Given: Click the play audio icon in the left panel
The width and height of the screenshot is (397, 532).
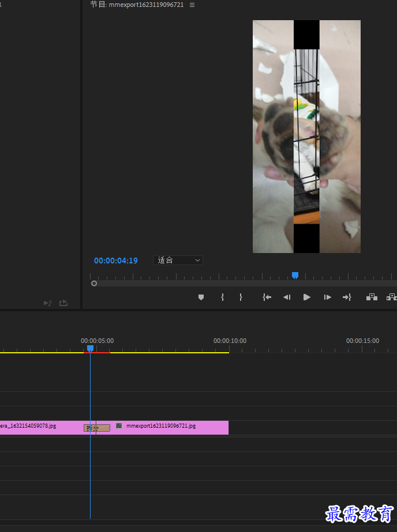Looking at the screenshot, I should point(48,303).
